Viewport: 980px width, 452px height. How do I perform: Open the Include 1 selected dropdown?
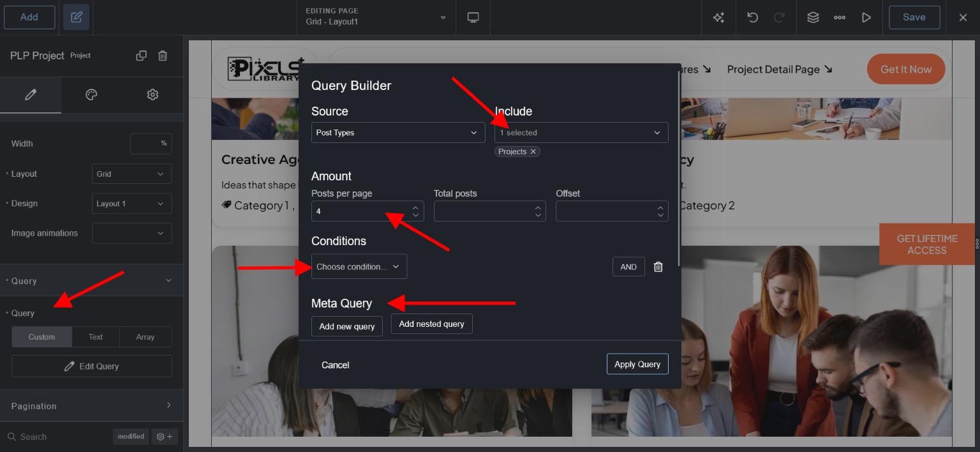tap(581, 133)
